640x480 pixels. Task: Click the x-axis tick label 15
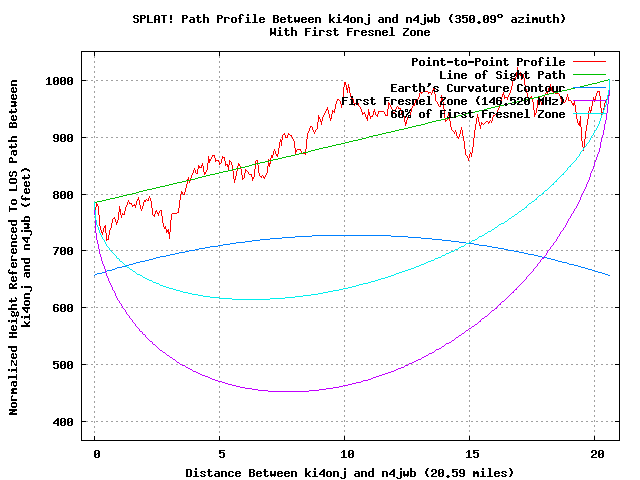472,454
